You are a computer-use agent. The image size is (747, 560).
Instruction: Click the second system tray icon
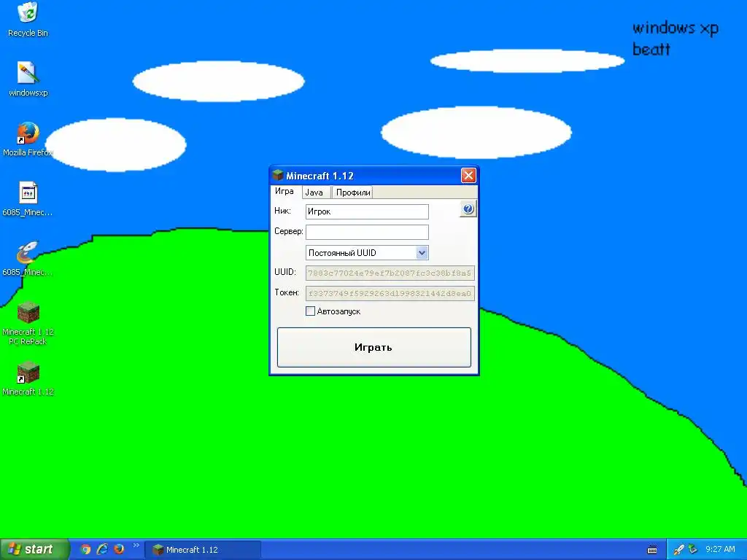point(693,550)
